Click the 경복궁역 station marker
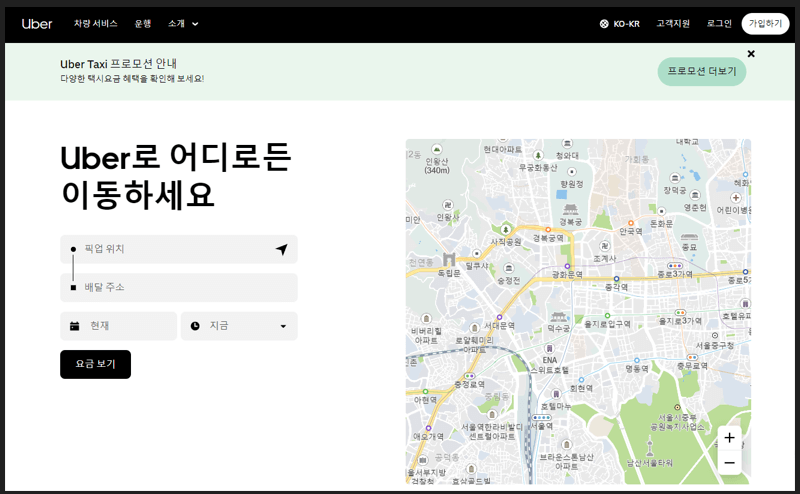Image resolution: width=800 pixels, height=494 pixels. click(548, 230)
